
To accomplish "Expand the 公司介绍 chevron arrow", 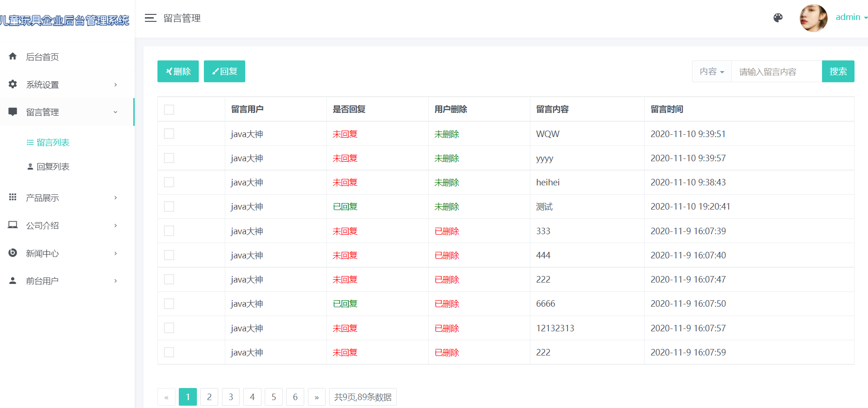I will pyautogui.click(x=116, y=225).
